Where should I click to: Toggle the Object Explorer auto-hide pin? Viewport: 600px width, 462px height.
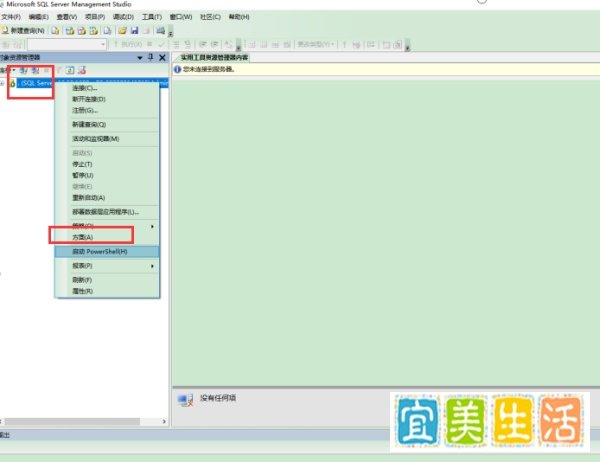point(151,57)
